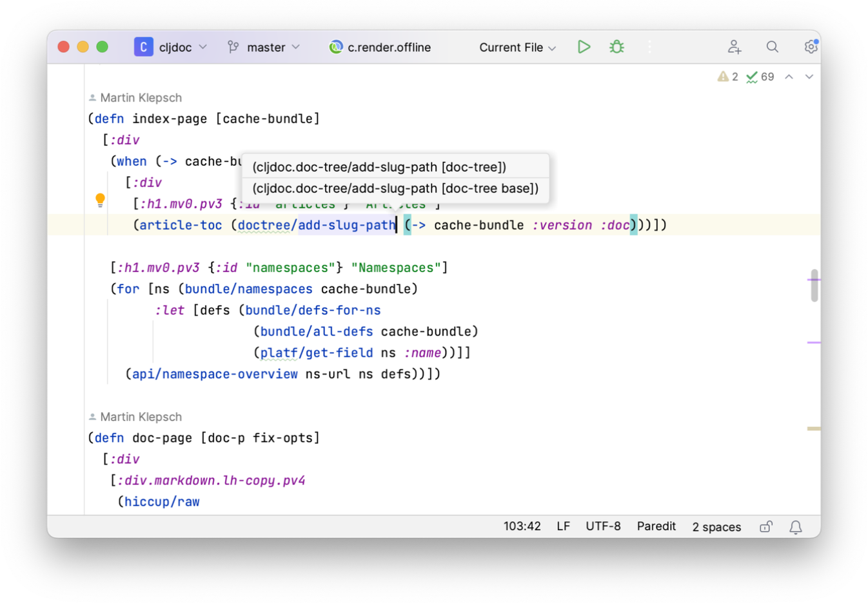Change the UTF-8 file encoding
Screen dimensions: 868x603
point(603,526)
